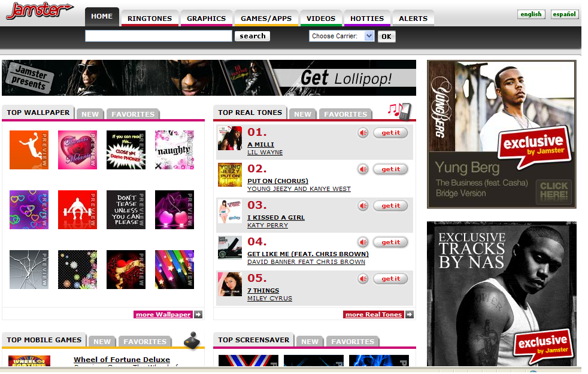Open the Lil Wayne artist link
588x374 pixels.
click(x=265, y=153)
